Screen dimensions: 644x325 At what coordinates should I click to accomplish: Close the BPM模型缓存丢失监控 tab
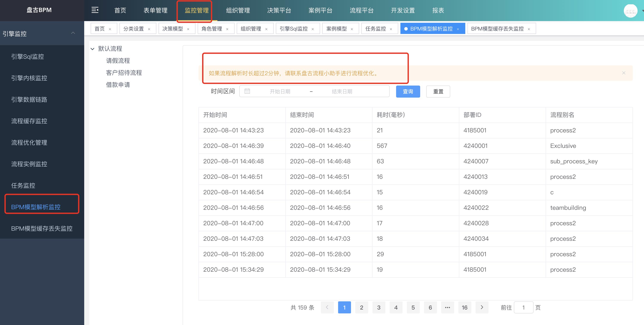coord(529,29)
